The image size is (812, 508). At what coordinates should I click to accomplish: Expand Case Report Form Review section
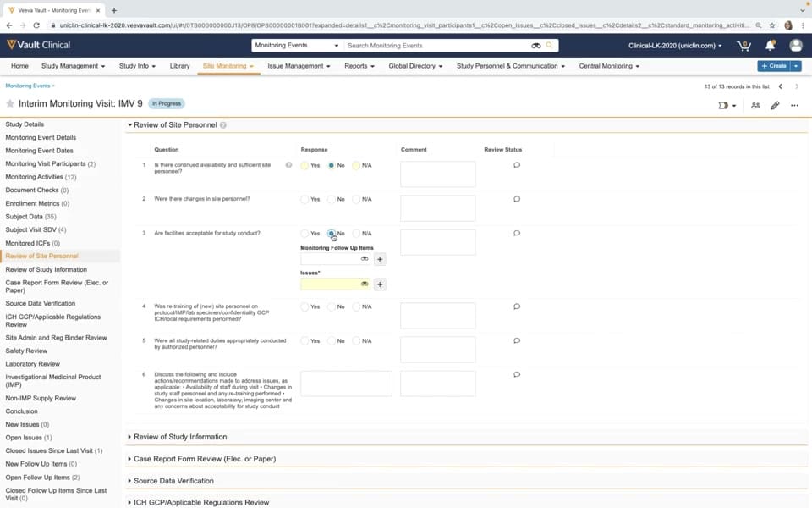(x=129, y=459)
